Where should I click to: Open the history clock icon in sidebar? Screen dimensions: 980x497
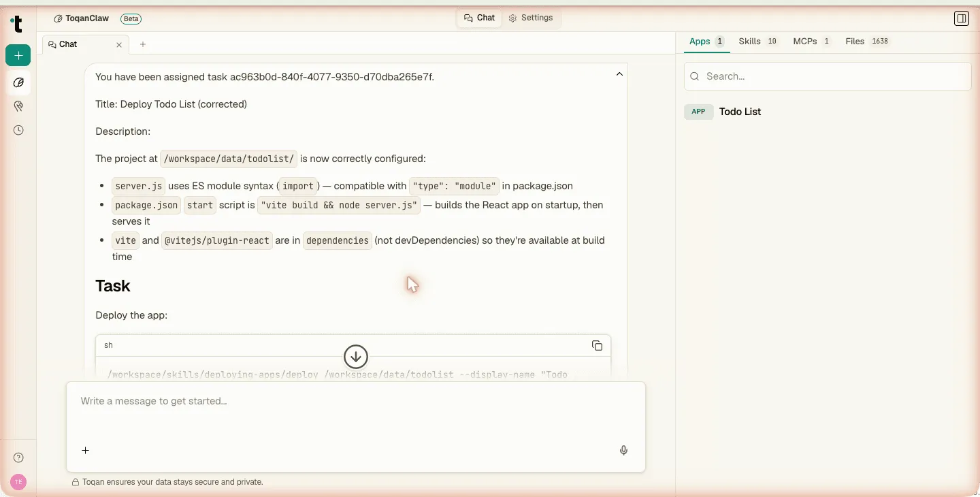click(18, 130)
